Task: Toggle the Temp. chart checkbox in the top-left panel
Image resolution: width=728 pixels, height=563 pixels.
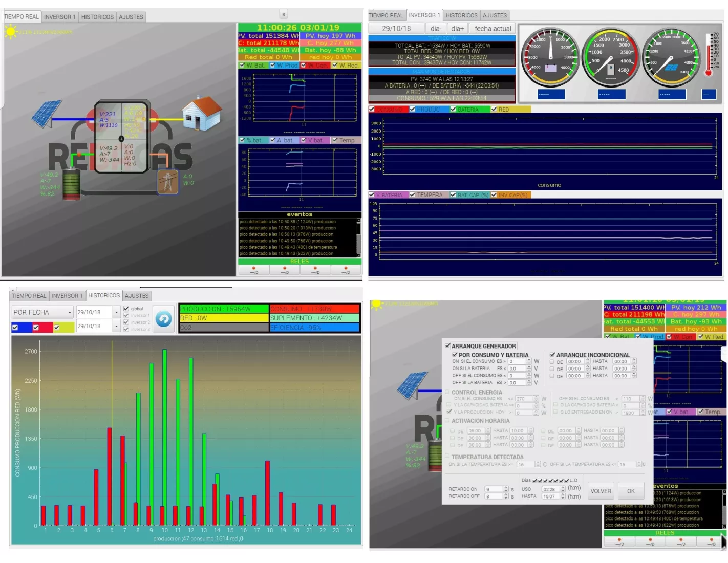Action: (335, 140)
